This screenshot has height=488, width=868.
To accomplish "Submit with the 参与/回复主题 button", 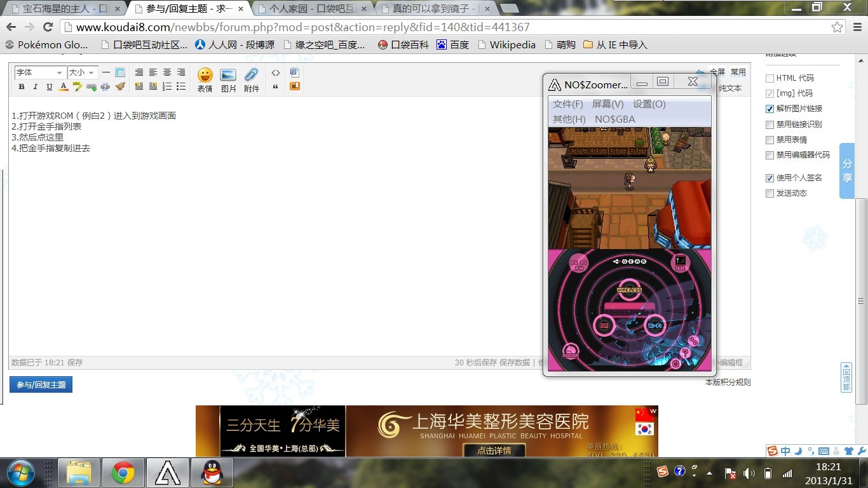I will click(41, 384).
